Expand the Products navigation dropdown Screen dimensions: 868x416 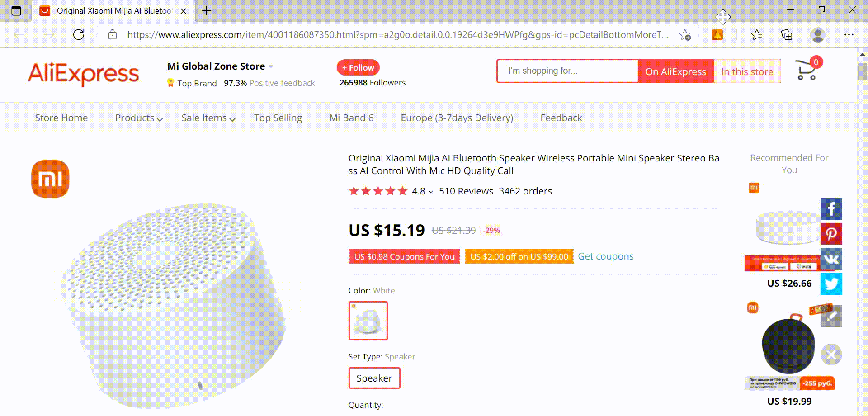(138, 118)
